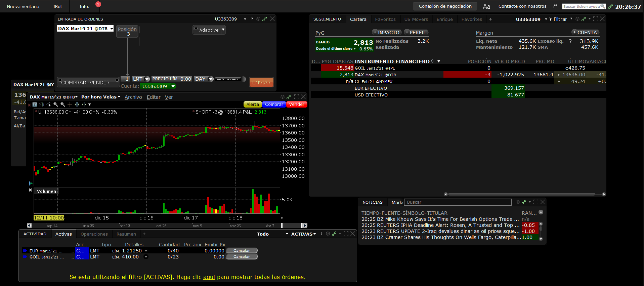
Task: Click the PRECIO LÍM. 0.00 price field
Action: tap(172, 79)
